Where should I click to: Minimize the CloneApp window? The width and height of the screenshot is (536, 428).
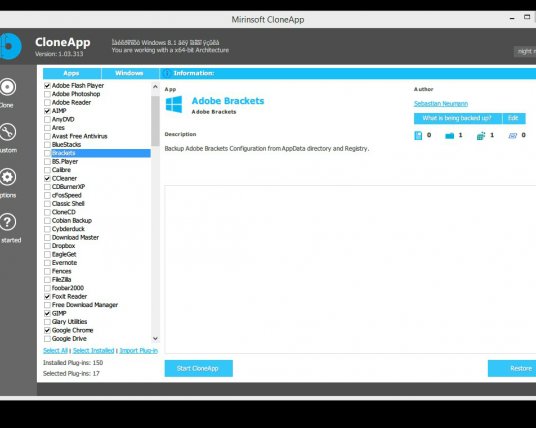pos(512,18)
